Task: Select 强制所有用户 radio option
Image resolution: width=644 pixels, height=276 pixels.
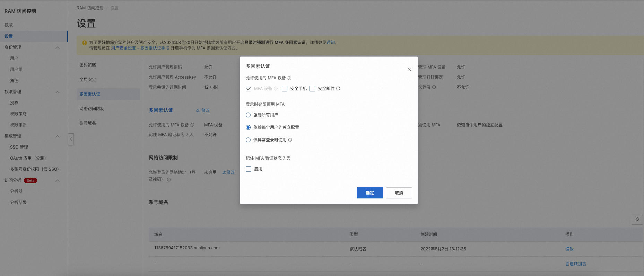Action: click(248, 115)
